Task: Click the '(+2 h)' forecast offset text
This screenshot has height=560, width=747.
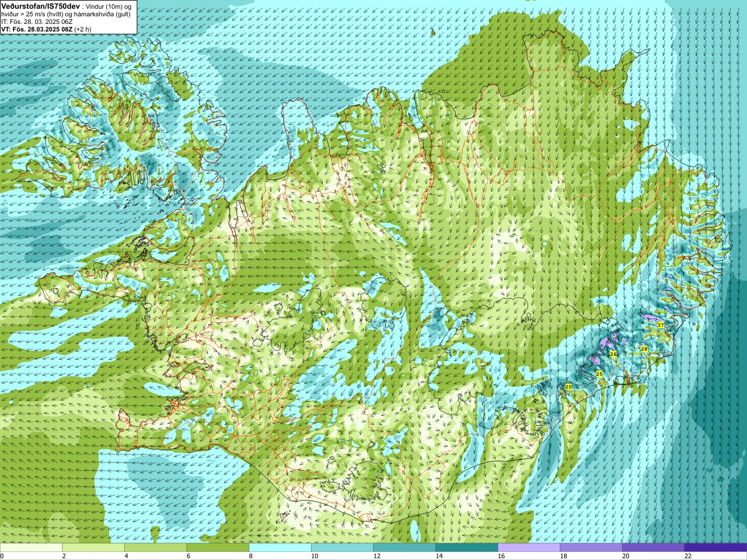Action: pyautogui.click(x=83, y=29)
